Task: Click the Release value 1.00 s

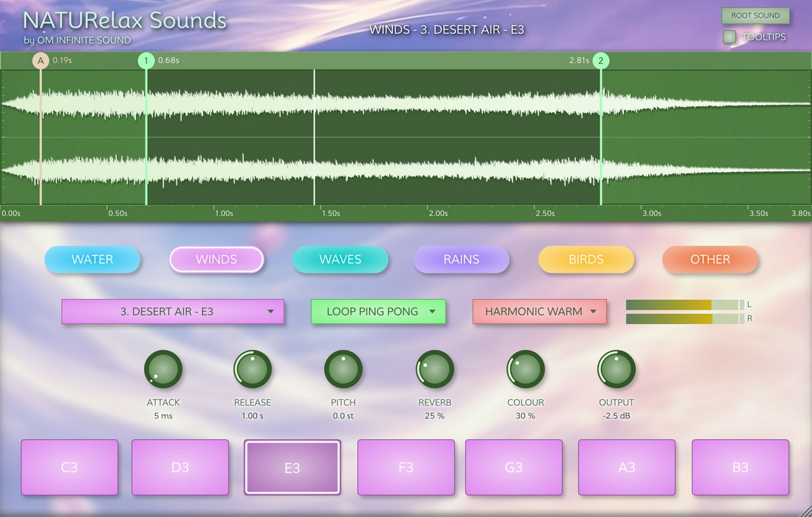Action: (x=252, y=415)
